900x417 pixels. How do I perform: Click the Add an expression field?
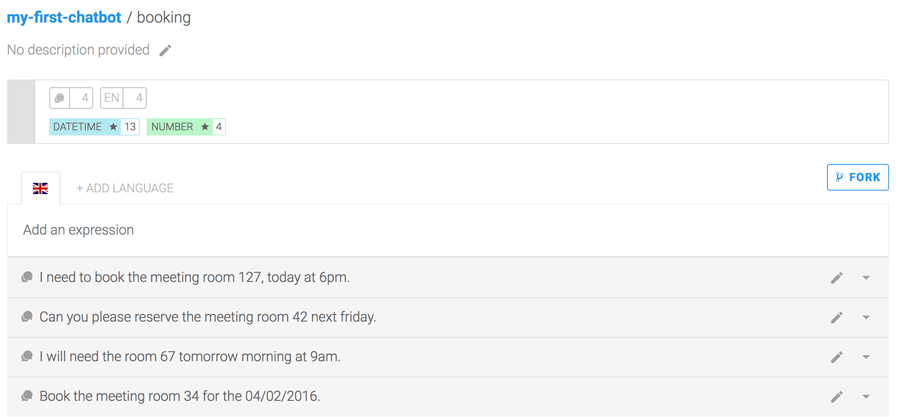448,230
